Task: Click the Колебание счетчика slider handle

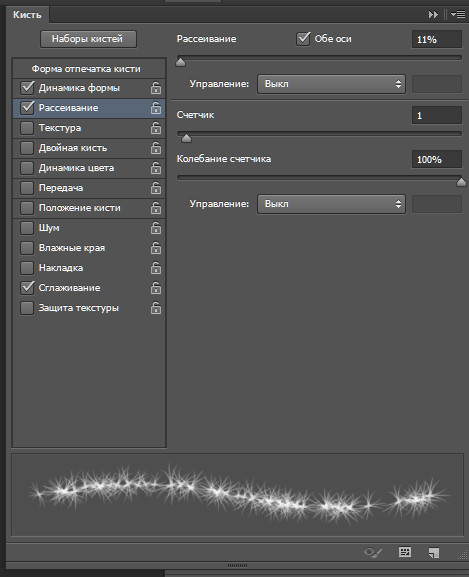Action: point(461,182)
